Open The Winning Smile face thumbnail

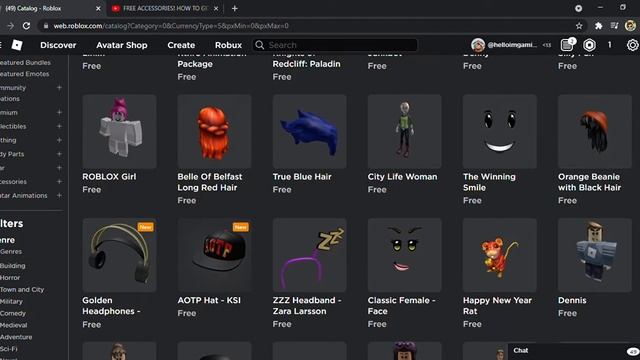(x=500, y=131)
